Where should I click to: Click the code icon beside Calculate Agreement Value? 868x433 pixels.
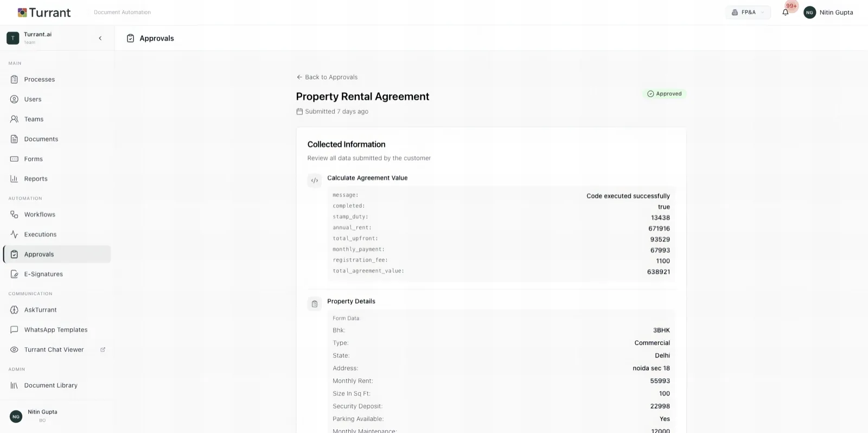click(x=315, y=181)
